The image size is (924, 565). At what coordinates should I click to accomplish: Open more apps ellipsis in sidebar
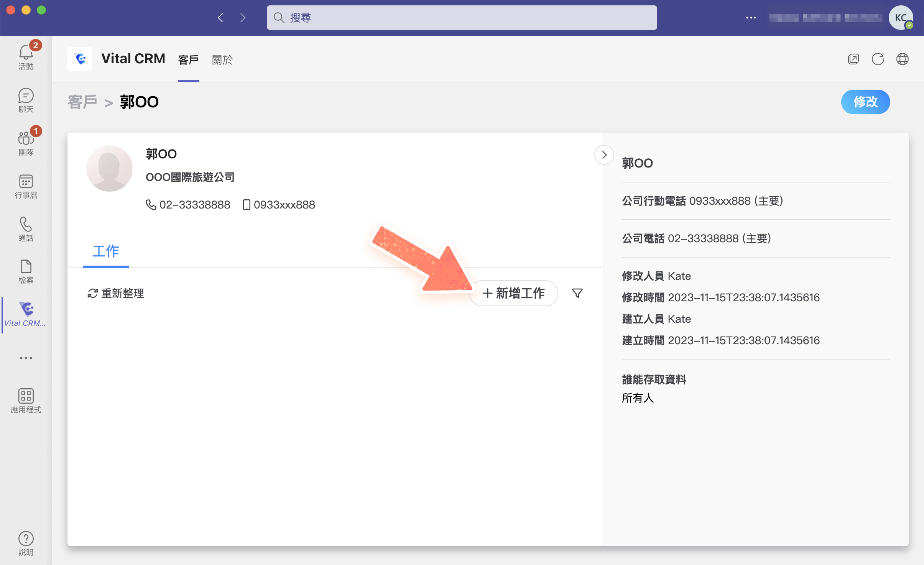point(26,358)
